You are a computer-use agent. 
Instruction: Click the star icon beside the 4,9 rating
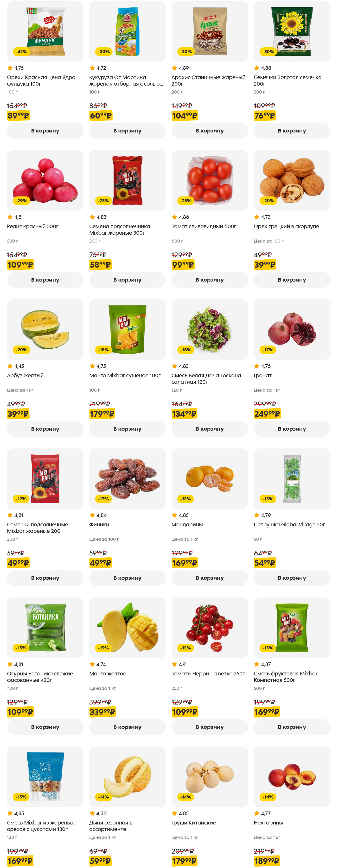[174, 664]
